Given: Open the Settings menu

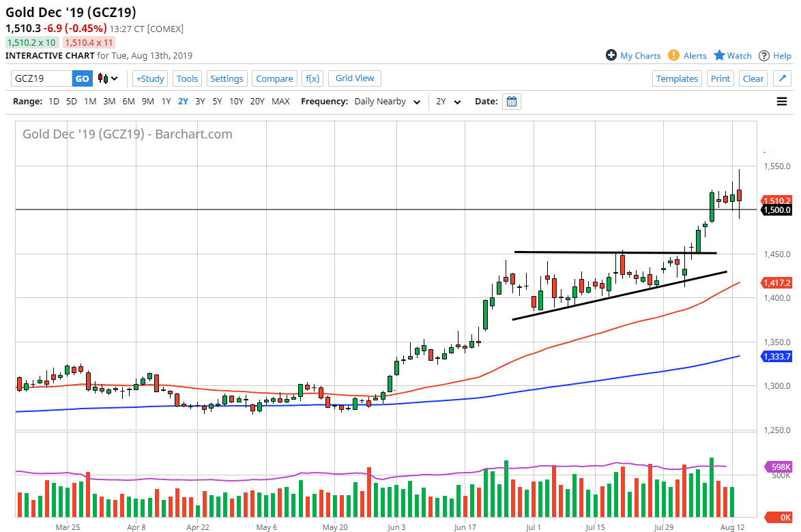Looking at the screenshot, I should pyautogui.click(x=227, y=78).
